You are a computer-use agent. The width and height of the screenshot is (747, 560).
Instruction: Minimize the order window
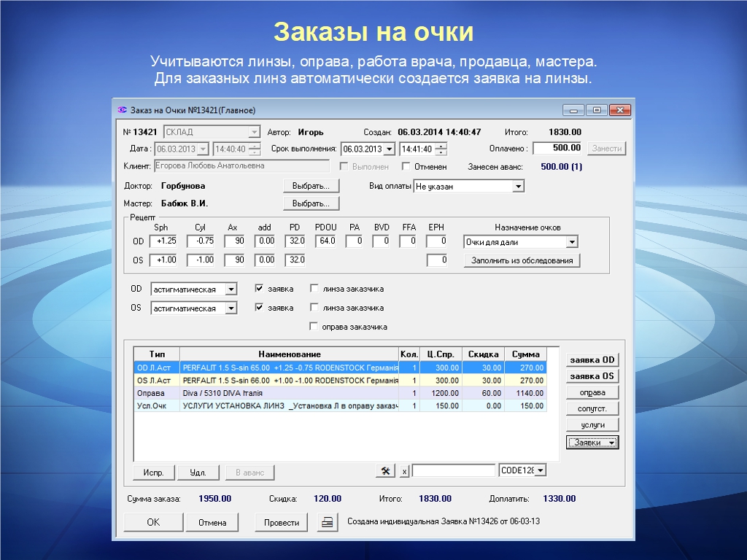coord(573,110)
